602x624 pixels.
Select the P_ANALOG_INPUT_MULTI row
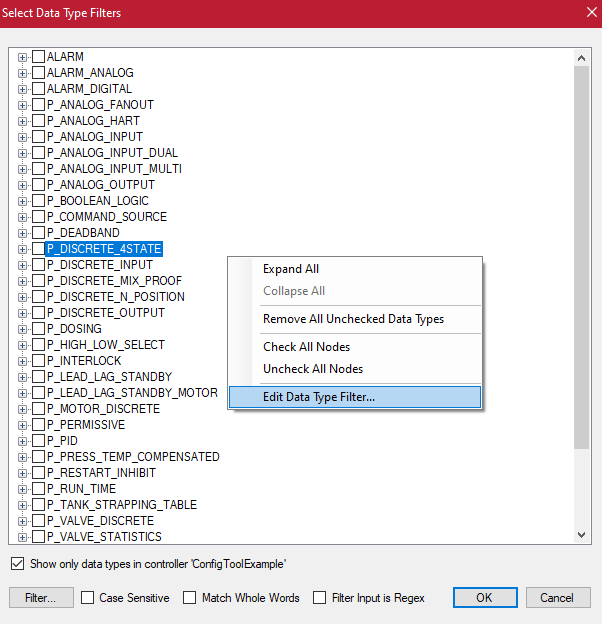click(x=114, y=169)
